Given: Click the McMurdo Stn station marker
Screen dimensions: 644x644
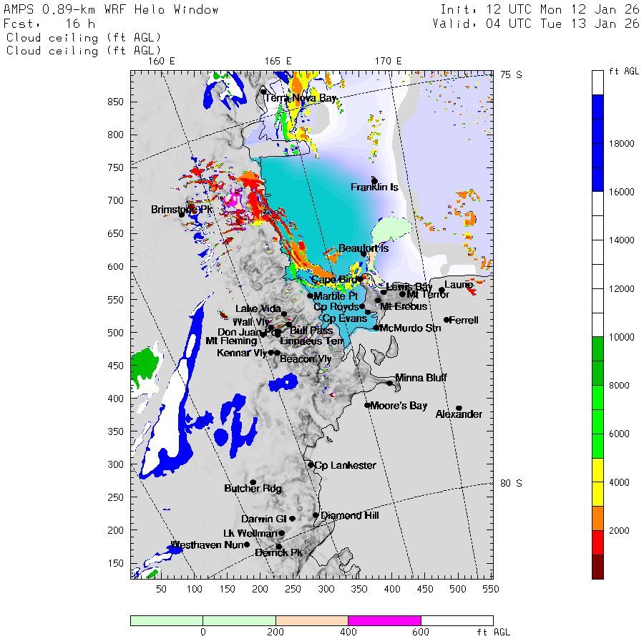Looking at the screenshot, I should point(376,328).
